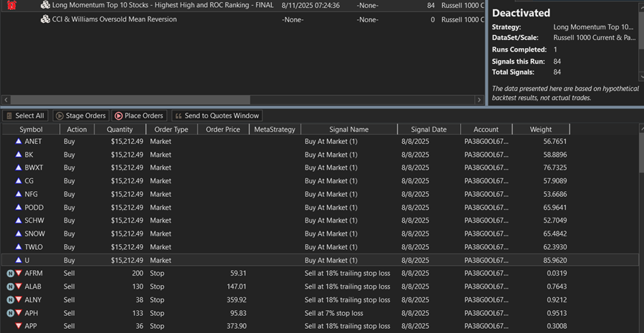Image resolution: width=644 pixels, height=333 pixels.
Task: Click the Total Signals value
Action: (x=557, y=72)
